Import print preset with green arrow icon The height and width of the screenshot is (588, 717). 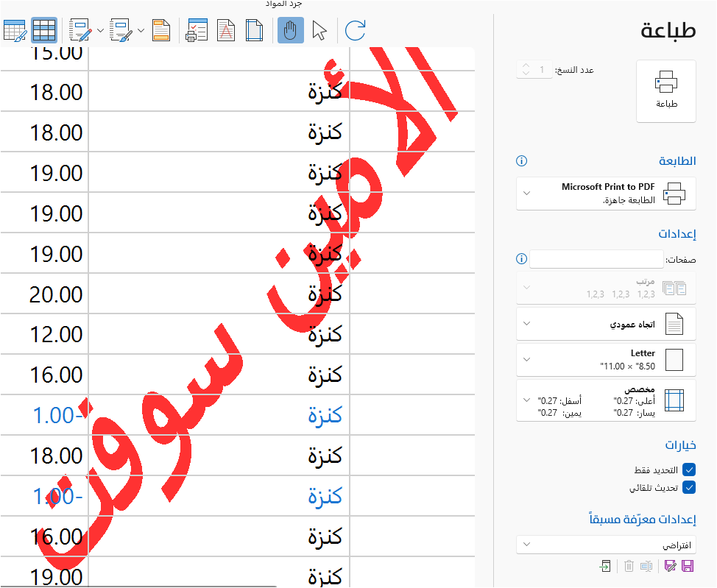pyautogui.click(x=605, y=566)
